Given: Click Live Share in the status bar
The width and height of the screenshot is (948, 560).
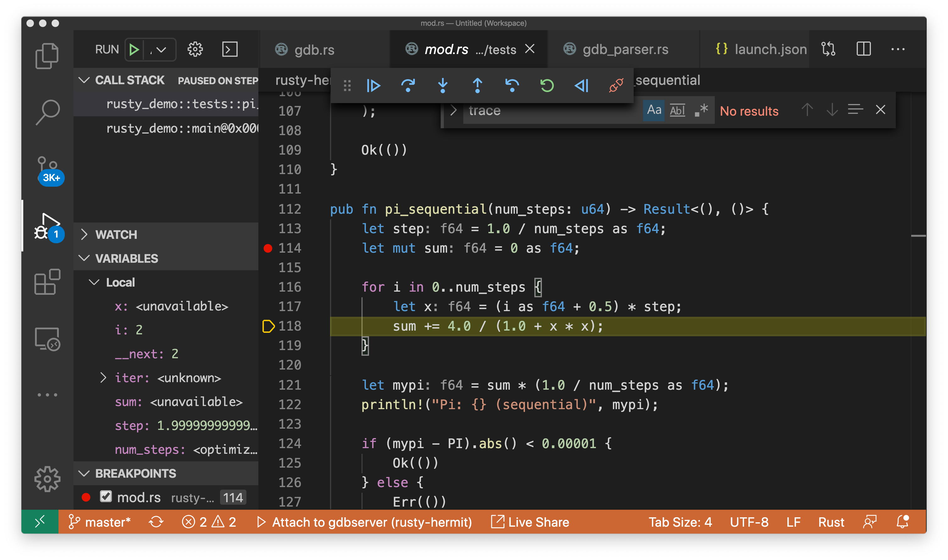Looking at the screenshot, I should (x=530, y=522).
